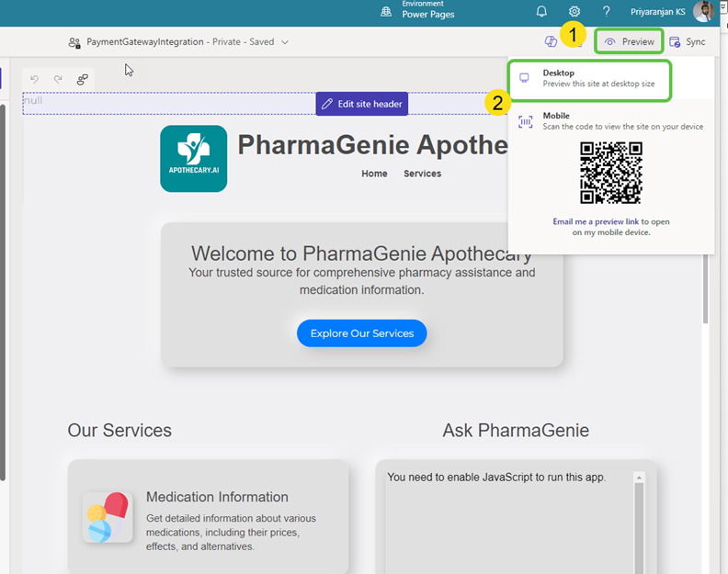Open the settings gear icon
728x574 pixels.
coord(574,12)
